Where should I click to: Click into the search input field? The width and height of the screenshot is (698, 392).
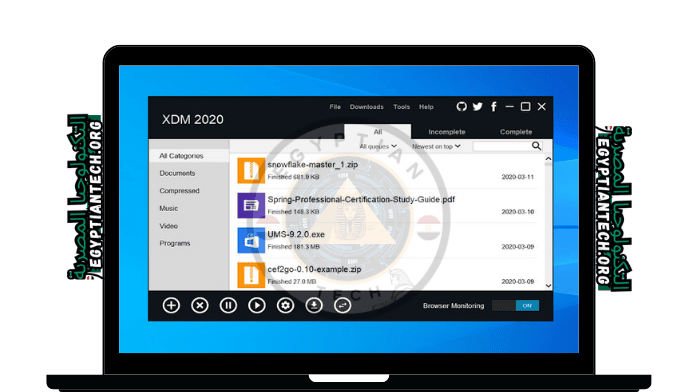pyautogui.click(x=502, y=146)
